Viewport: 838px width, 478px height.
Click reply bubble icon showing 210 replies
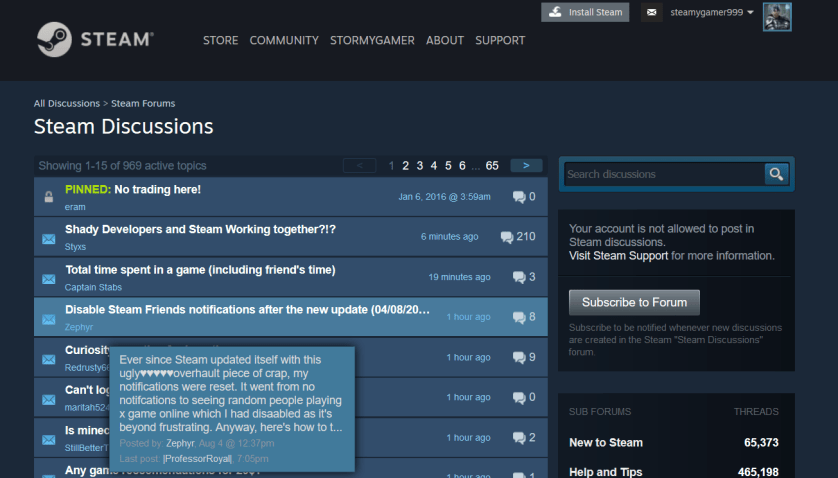click(507, 237)
